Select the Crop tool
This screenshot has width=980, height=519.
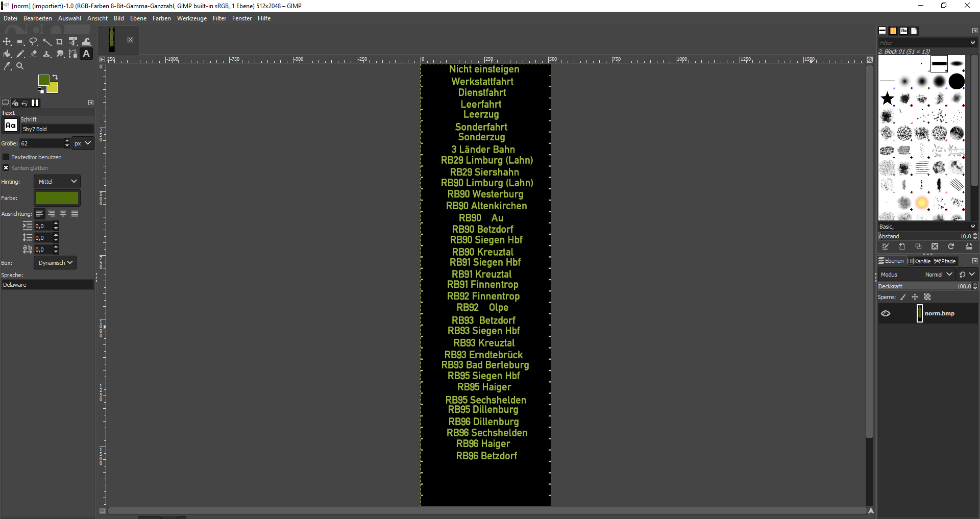60,42
